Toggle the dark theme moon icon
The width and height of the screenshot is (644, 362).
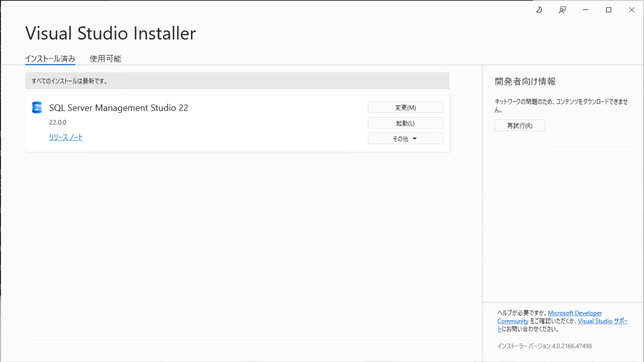click(539, 10)
